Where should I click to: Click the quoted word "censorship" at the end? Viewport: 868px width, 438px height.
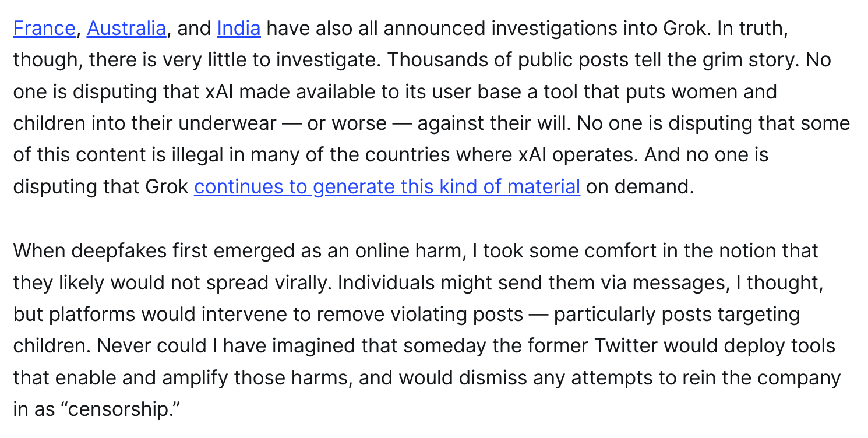pyautogui.click(x=122, y=409)
